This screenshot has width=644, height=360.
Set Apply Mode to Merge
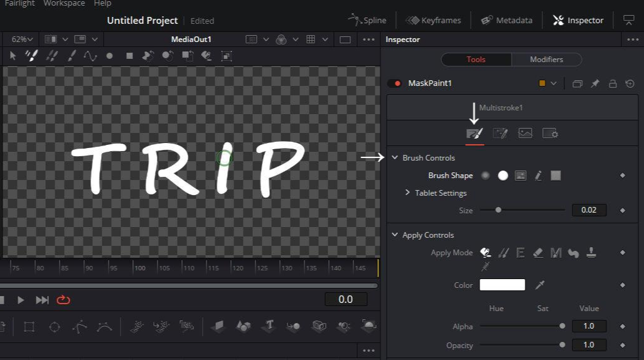pos(555,253)
